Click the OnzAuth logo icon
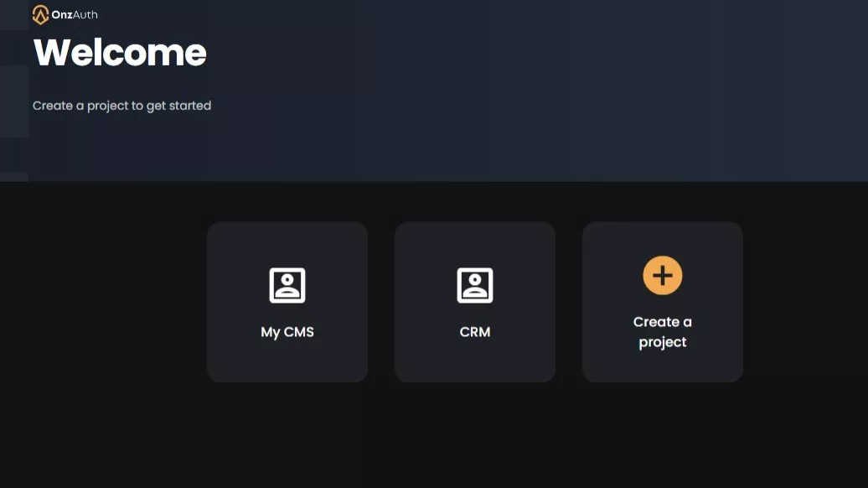 pyautogui.click(x=40, y=14)
